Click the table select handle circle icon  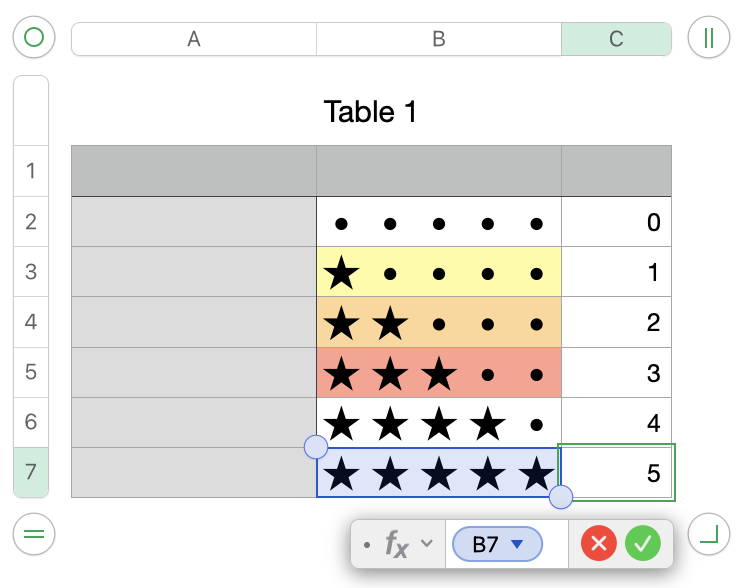(x=34, y=38)
